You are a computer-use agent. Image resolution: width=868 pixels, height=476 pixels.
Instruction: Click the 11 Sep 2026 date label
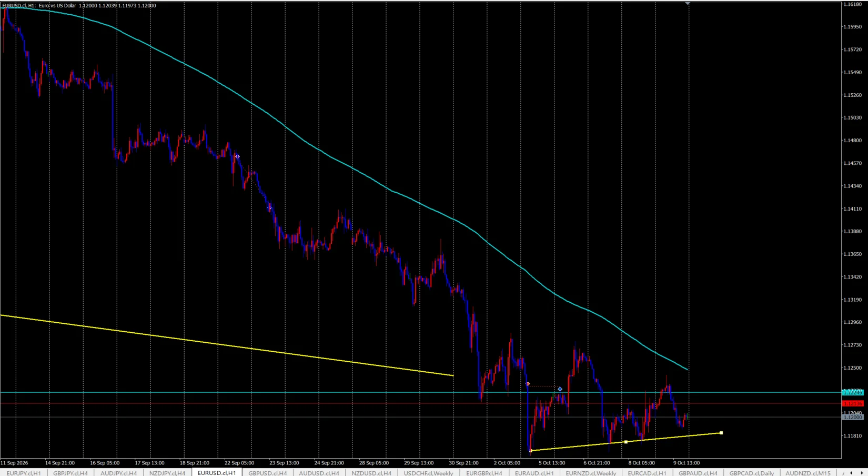(14, 463)
